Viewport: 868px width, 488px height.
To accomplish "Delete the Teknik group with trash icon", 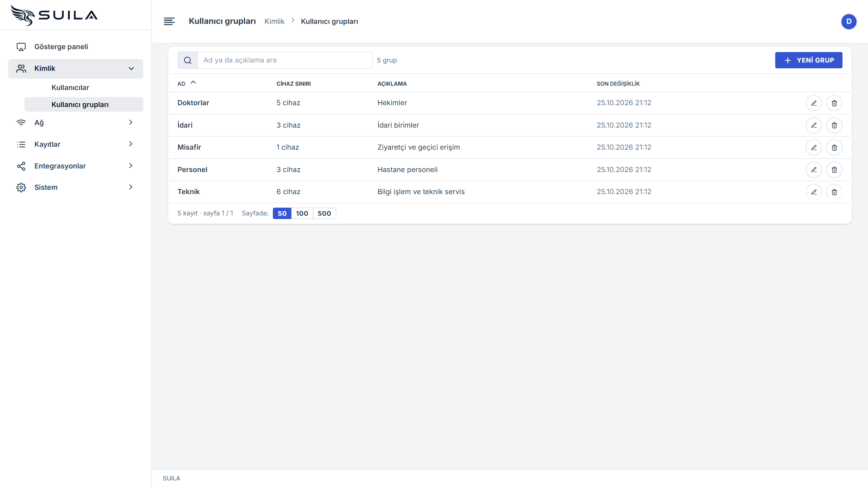I will (834, 192).
